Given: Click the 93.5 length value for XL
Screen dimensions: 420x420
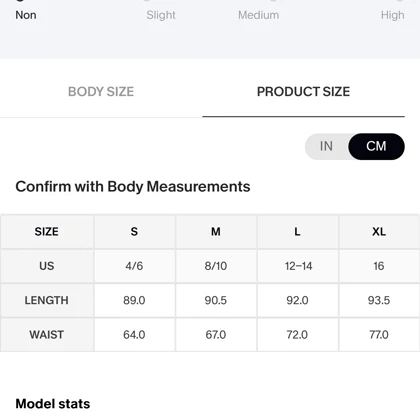Looking at the screenshot, I should click(379, 300).
